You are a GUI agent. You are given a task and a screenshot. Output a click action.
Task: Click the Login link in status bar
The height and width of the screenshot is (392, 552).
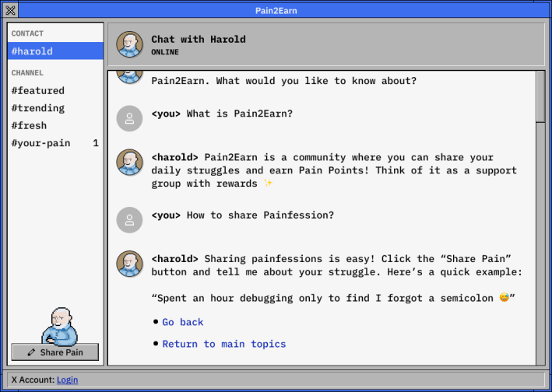[x=68, y=380]
